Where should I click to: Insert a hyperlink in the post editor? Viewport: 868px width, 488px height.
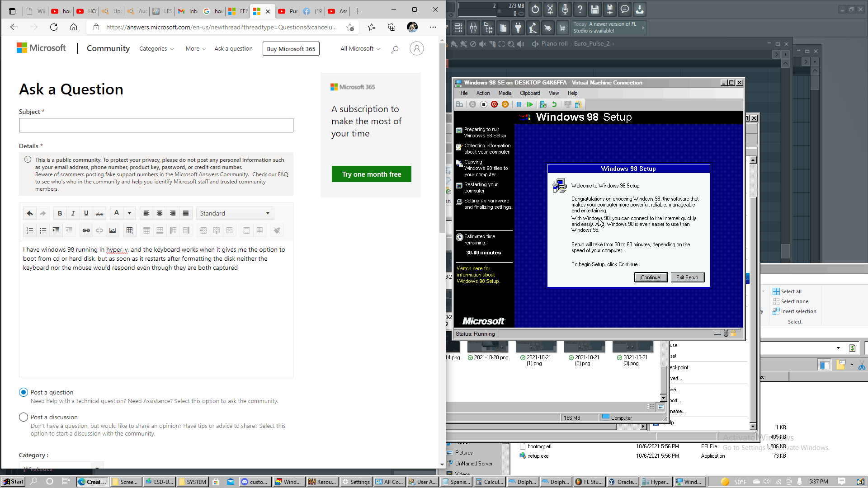tap(86, 230)
